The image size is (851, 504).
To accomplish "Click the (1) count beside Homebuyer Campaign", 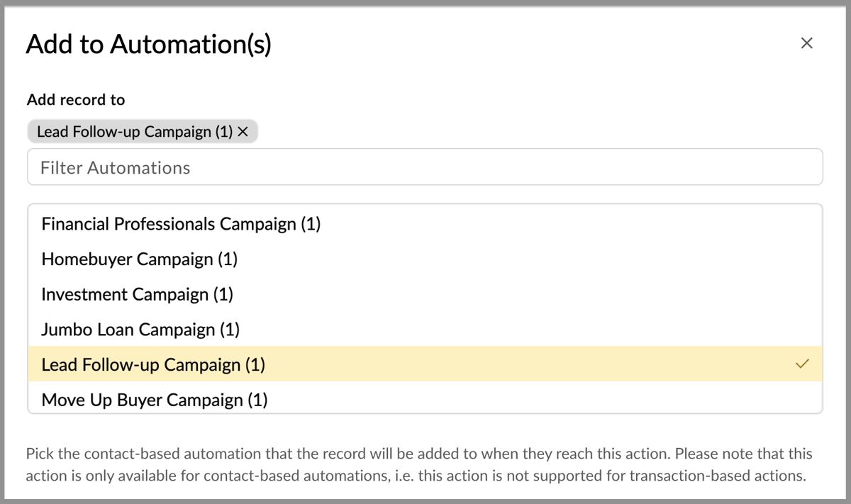I will (x=228, y=259).
